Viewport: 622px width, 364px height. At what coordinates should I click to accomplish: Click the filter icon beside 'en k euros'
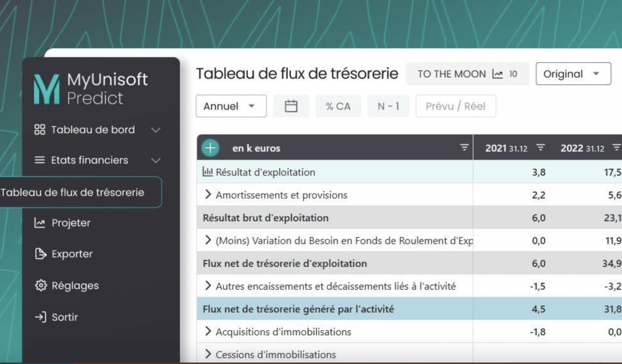point(464,148)
